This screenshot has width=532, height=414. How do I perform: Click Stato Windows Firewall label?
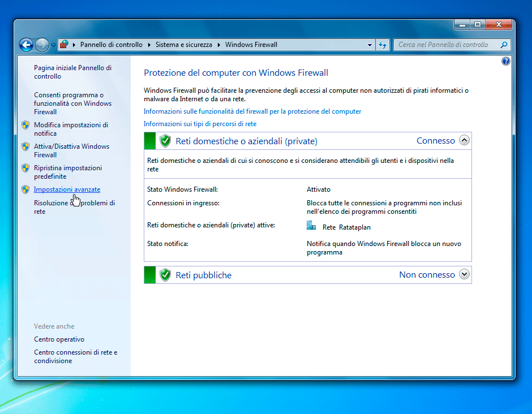point(183,189)
